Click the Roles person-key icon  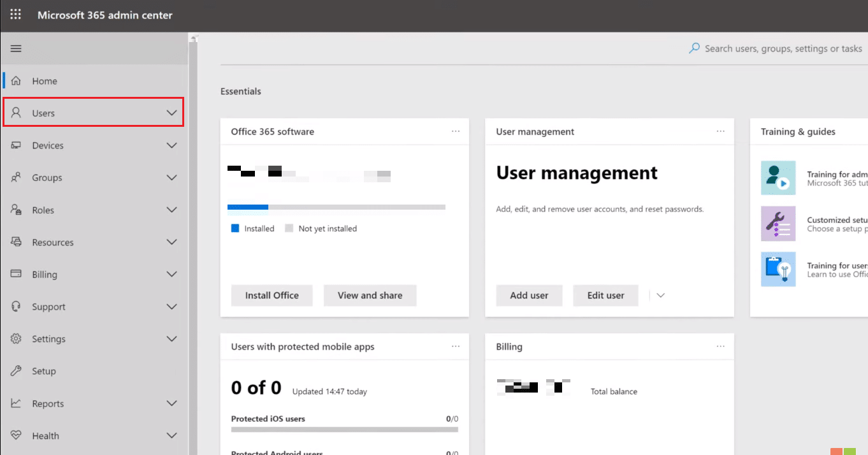(17, 210)
